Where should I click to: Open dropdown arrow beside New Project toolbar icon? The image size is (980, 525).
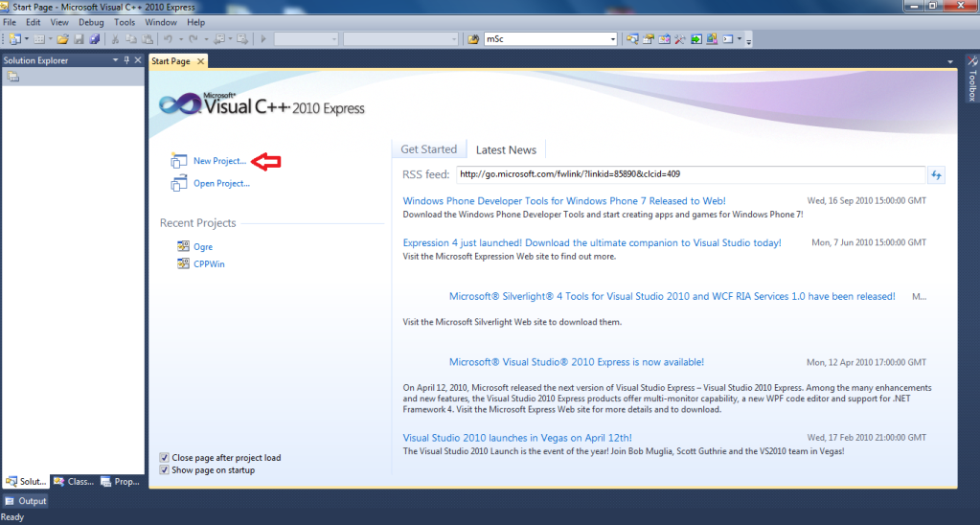26,39
